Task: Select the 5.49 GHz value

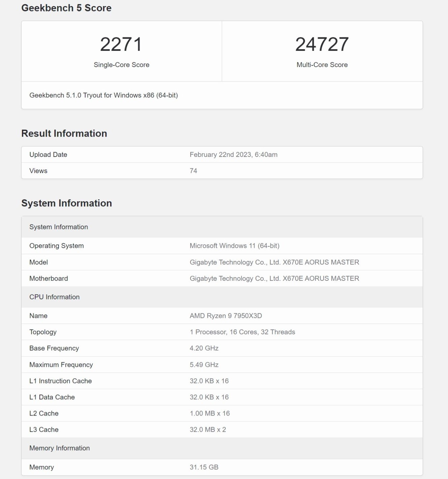Action: coord(204,365)
